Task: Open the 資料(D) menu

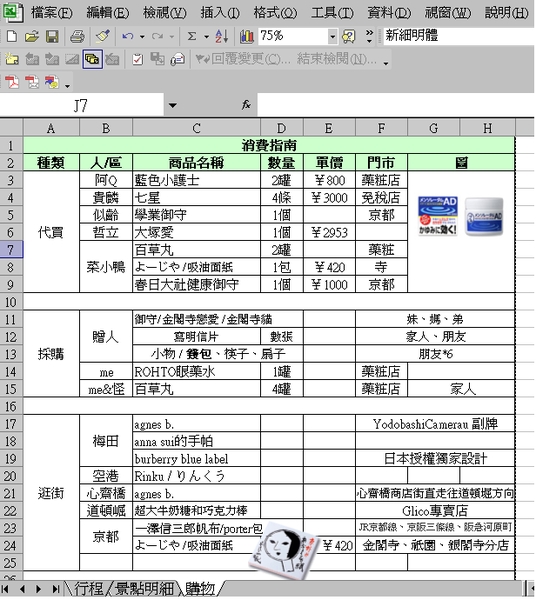Action: coord(389,13)
